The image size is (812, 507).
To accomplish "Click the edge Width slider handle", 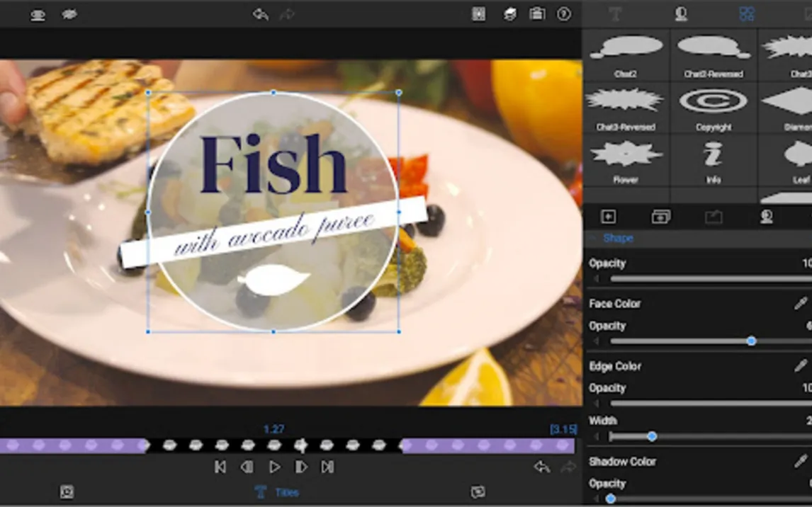I will [652, 437].
